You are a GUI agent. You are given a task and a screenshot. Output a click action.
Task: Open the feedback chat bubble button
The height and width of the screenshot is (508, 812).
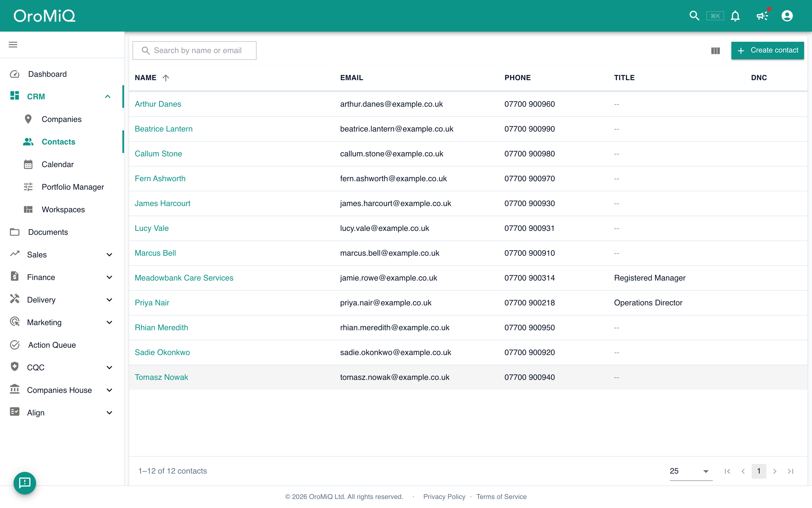point(25,483)
